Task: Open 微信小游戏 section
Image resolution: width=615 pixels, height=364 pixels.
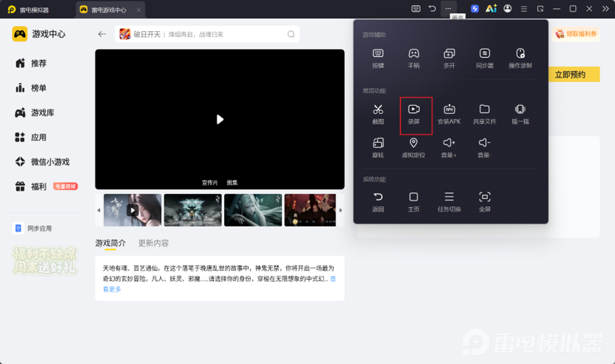Action: (x=42, y=161)
